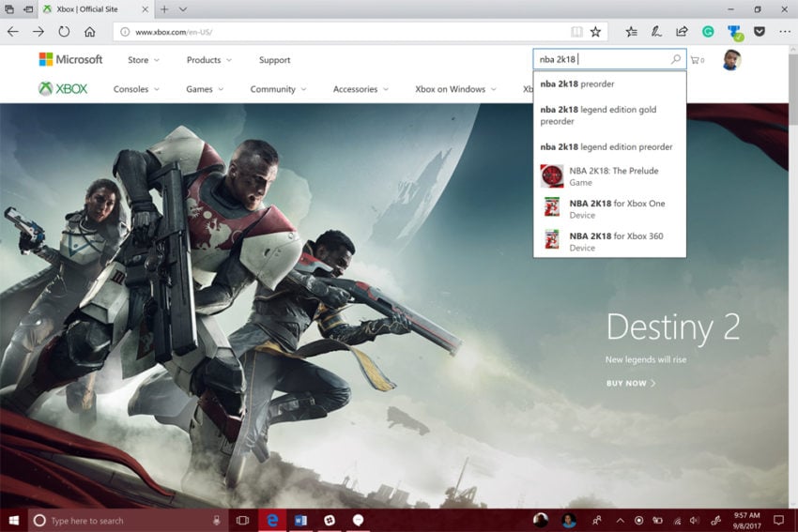Click the taskbar clock 9:57 AM
This screenshot has width=798, height=532.
coord(746,521)
